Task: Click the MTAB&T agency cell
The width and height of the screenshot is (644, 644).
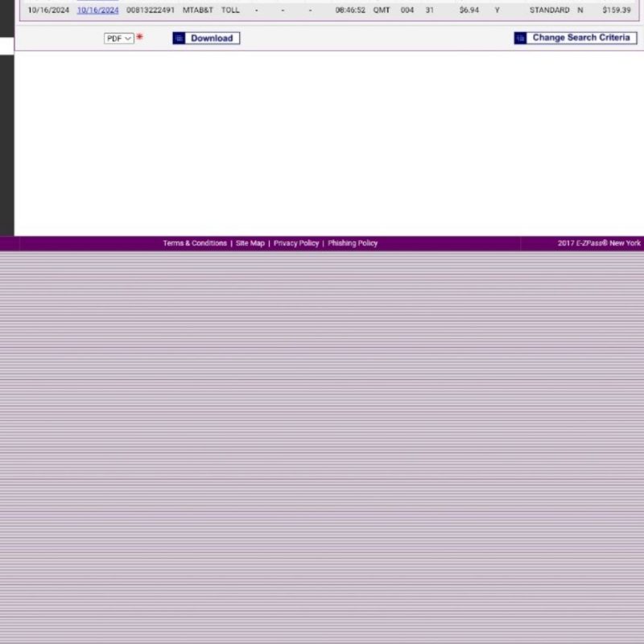Action: 197,10
